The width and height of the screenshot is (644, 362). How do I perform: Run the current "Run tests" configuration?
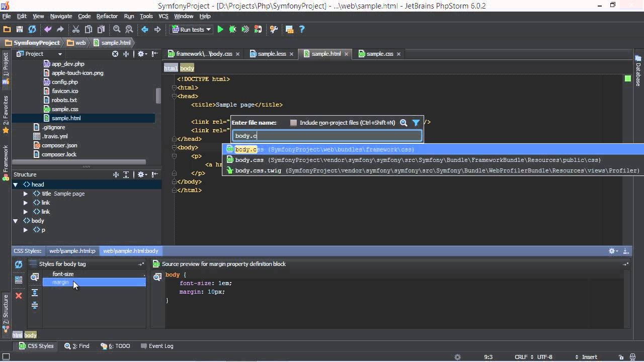pos(220,29)
